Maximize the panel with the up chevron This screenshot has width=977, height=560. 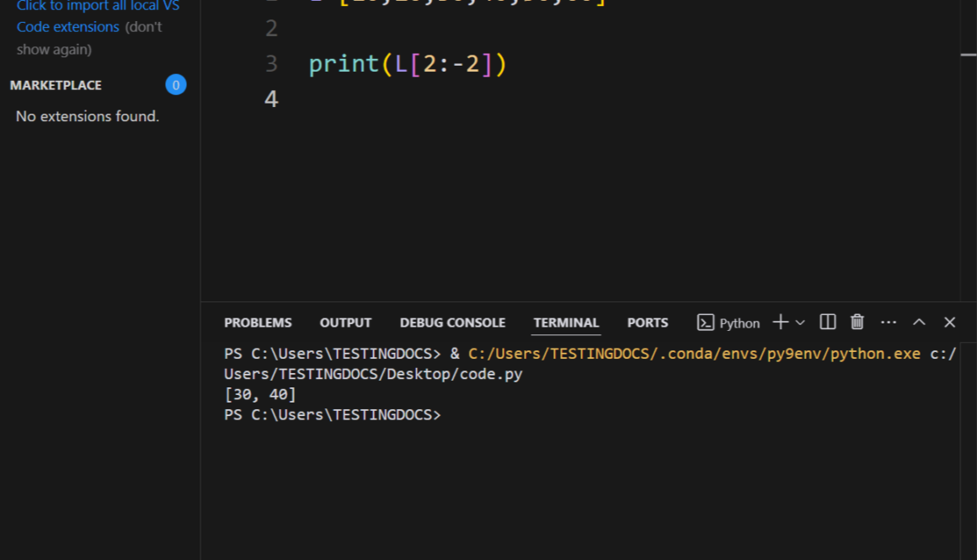[x=920, y=322]
